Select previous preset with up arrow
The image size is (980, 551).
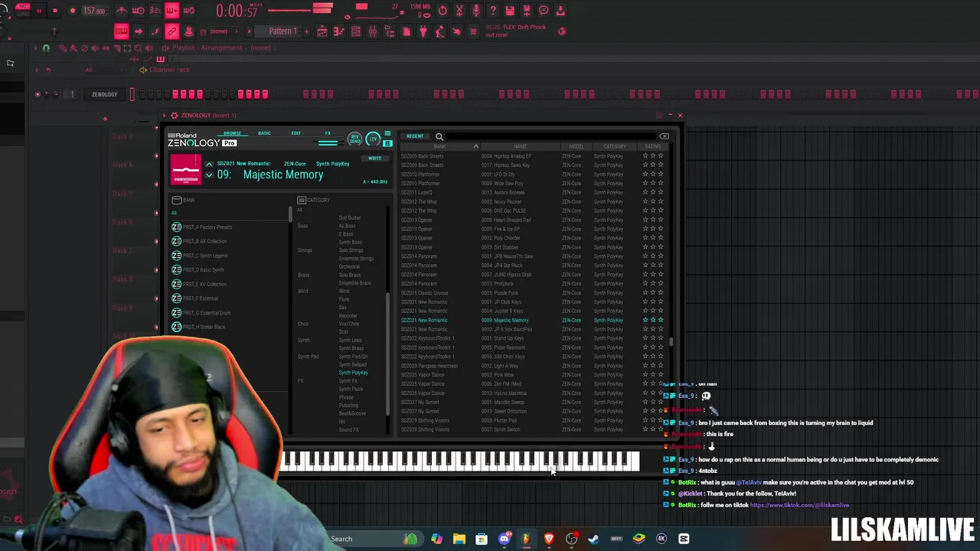point(208,164)
